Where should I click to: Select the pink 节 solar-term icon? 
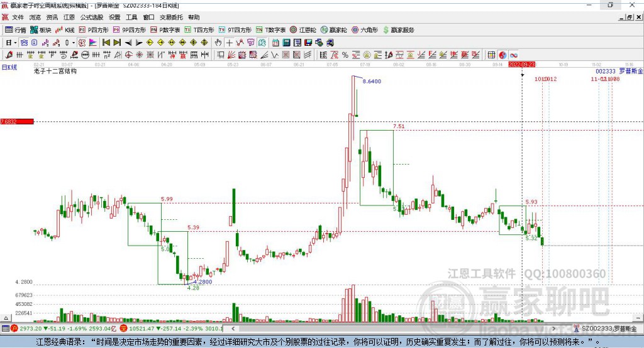[250, 43]
